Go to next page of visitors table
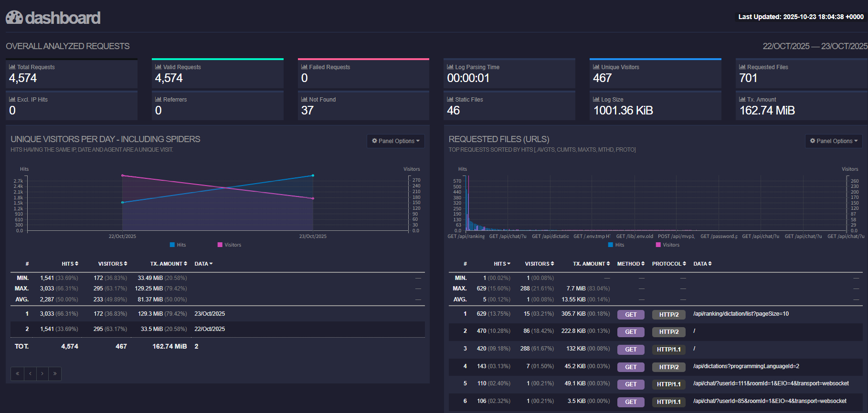 coord(42,373)
